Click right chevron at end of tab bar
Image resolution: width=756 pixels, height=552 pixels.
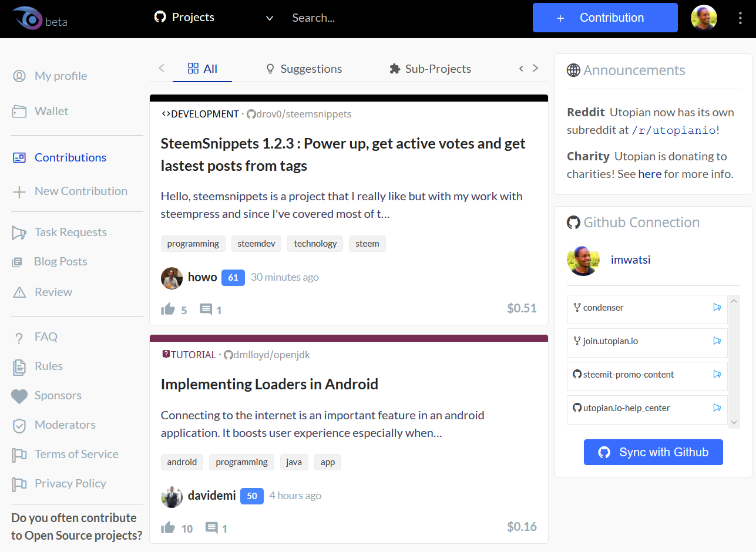tap(535, 68)
